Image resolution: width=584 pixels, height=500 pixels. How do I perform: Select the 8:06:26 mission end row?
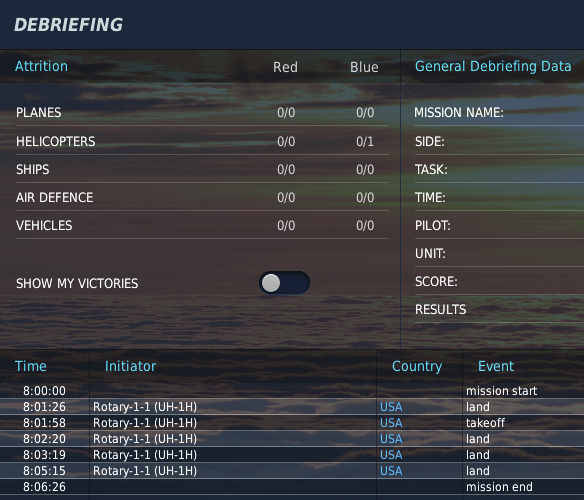pos(292,487)
